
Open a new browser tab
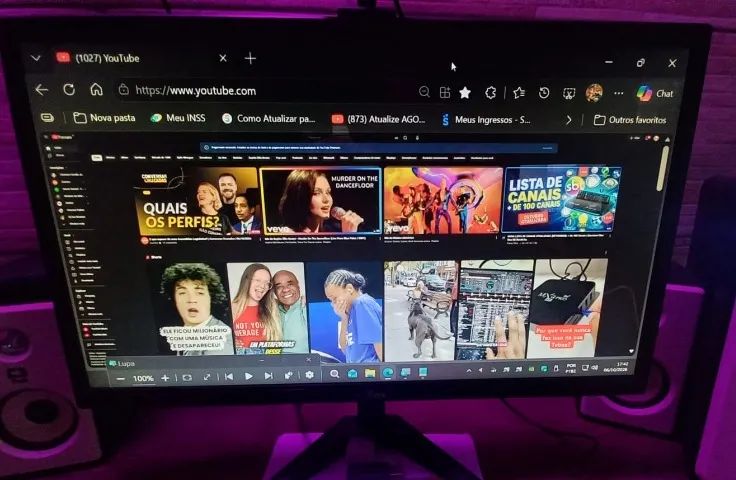(x=250, y=59)
